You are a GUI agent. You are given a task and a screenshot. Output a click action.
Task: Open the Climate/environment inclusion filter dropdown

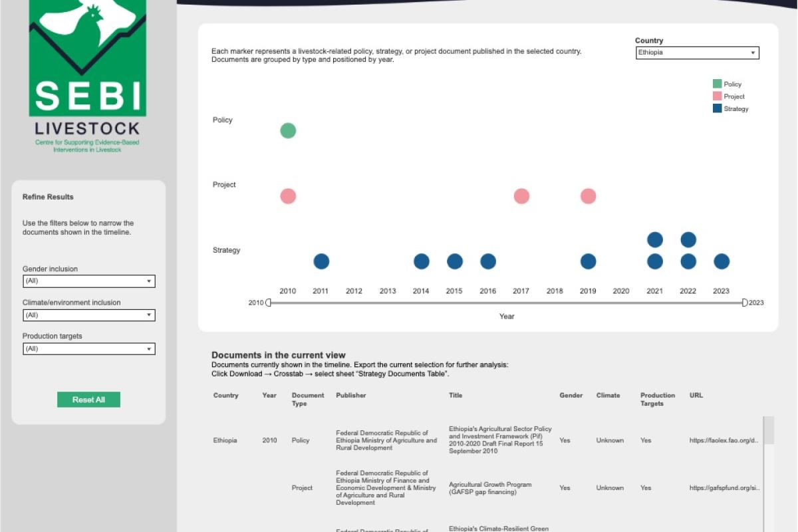tap(88, 315)
